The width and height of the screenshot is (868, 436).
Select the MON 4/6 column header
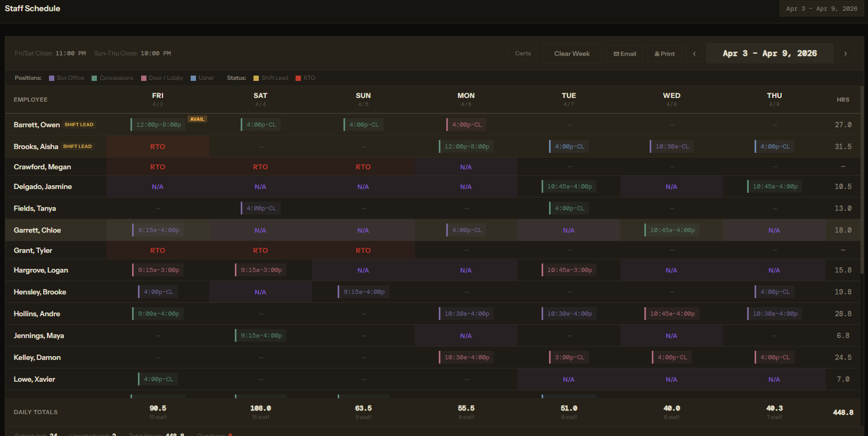click(x=466, y=100)
